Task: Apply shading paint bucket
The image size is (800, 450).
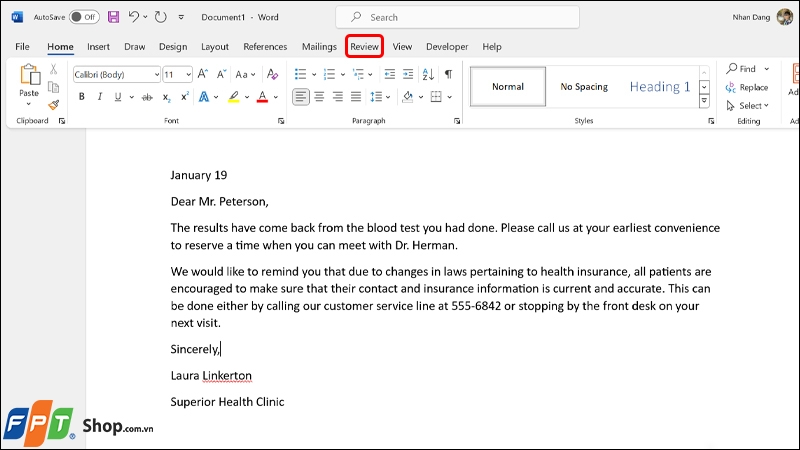Action: 408,97
